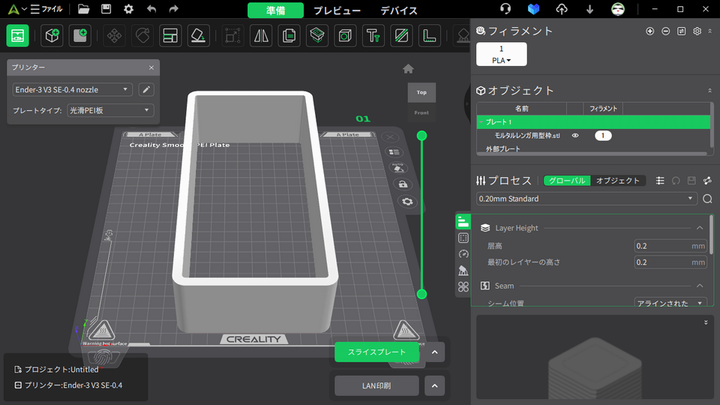720x405 pixels.
Task: Switch to the プレビュー tab
Action: (337, 10)
